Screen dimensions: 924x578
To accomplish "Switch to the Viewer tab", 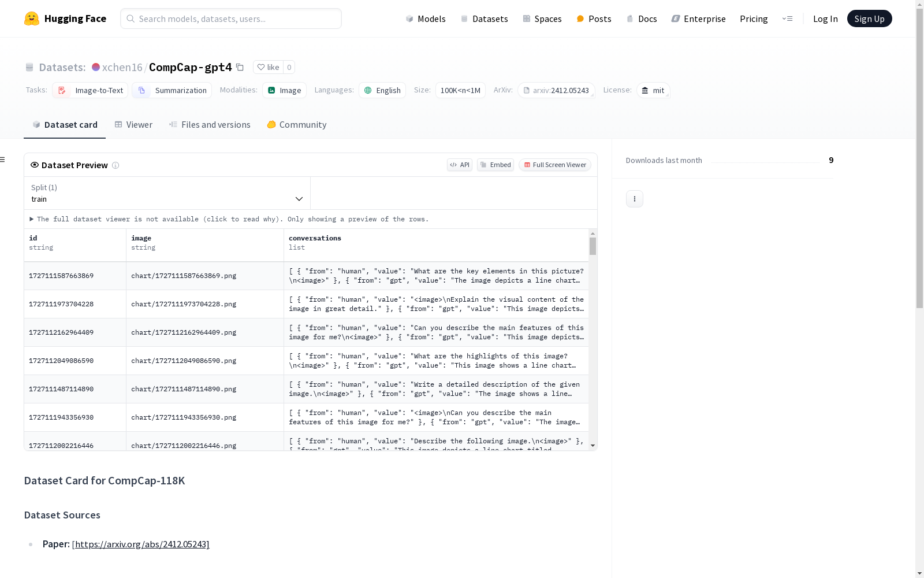I will click(x=133, y=125).
